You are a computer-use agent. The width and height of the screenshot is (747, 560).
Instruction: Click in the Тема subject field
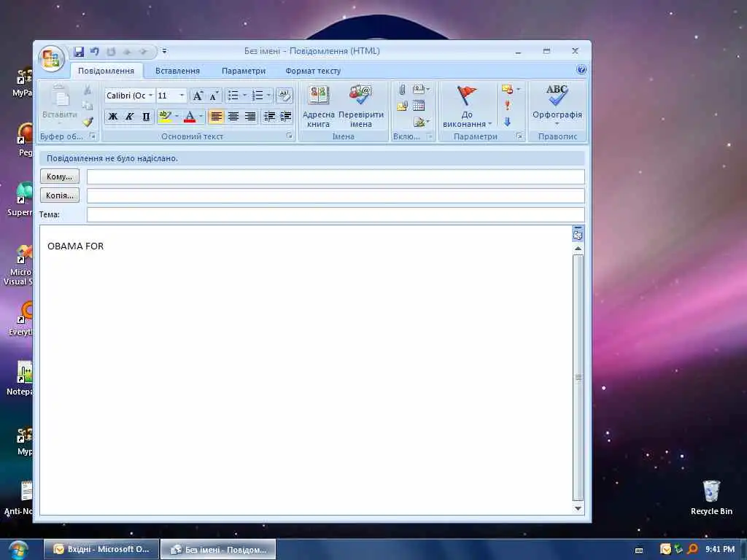[x=336, y=215]
